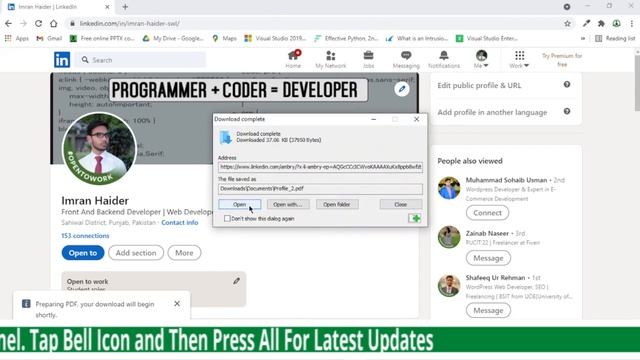The image size is (640, 360).
Task: Click the browser home icon
Action: pos(53,24)
